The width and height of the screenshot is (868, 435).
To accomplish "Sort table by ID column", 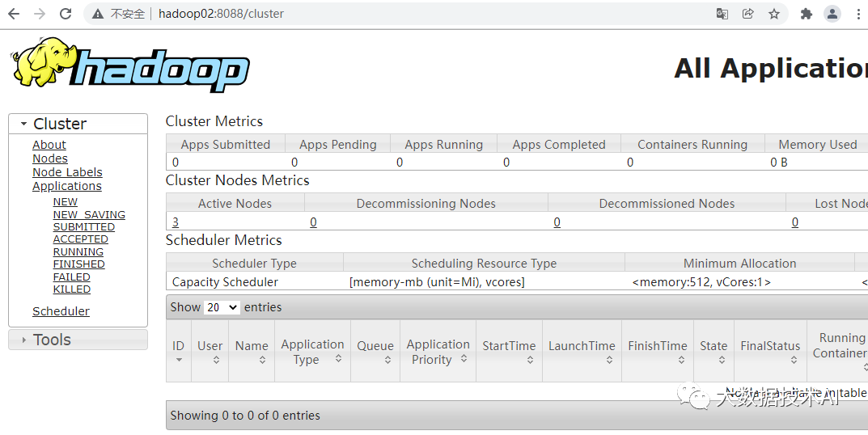I will point(179,351).
